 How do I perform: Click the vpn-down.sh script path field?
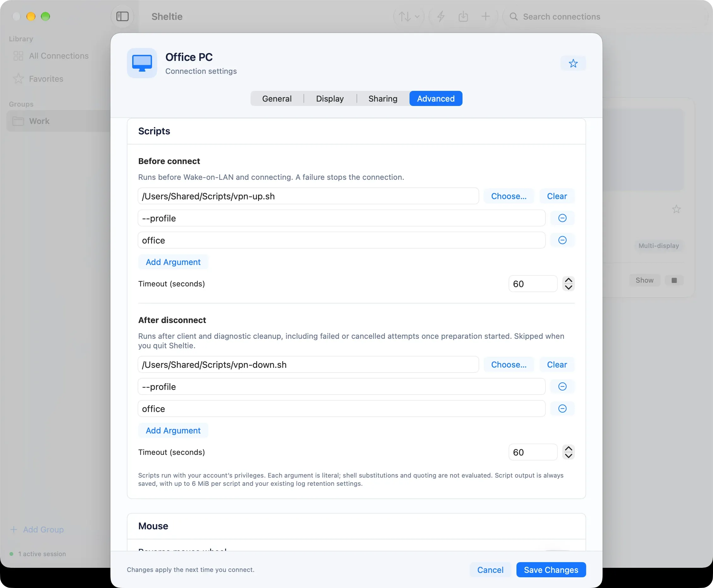[x=308, y=364]
